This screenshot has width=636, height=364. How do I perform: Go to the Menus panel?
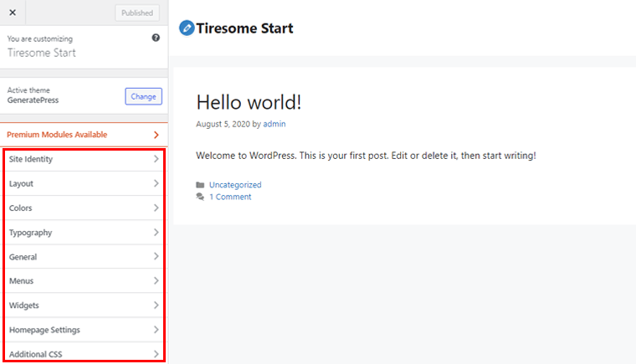coord(84,281)
